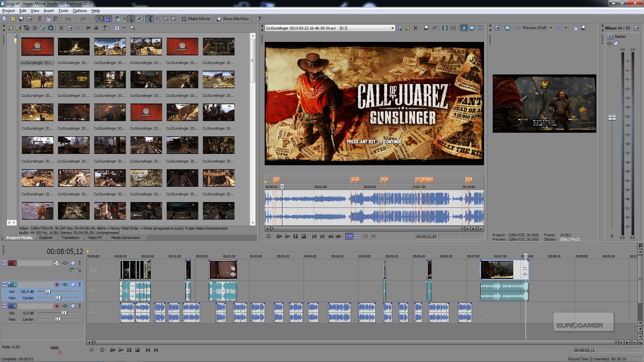Open the Auto Ripple dropdown arrow
Image resolution: width=644 pixels, height=362 pixels.
point(124,19)
